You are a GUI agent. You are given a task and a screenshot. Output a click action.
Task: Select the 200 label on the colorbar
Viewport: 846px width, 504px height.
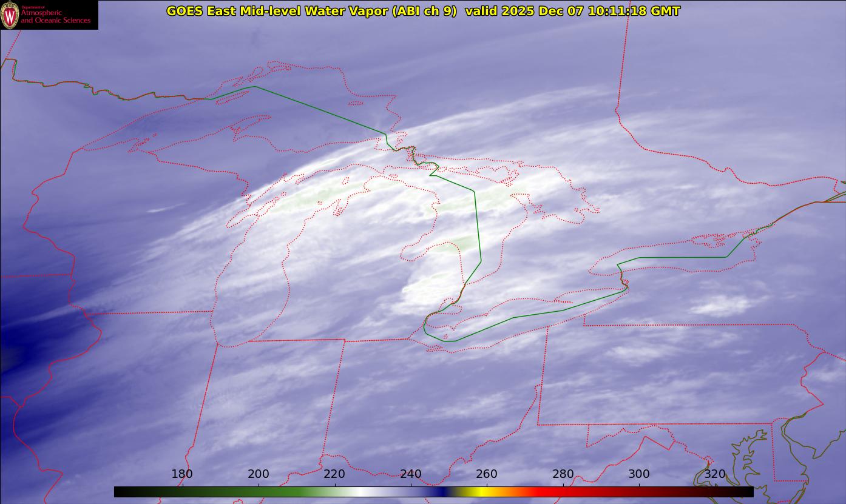tap(259, 474)
